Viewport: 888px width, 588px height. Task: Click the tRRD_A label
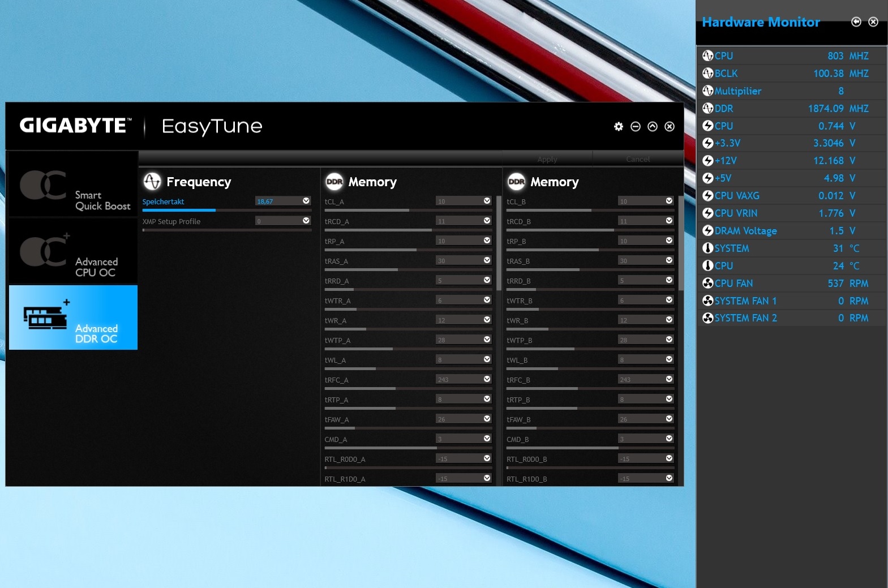pyautogui.click(x=337, y=281)
